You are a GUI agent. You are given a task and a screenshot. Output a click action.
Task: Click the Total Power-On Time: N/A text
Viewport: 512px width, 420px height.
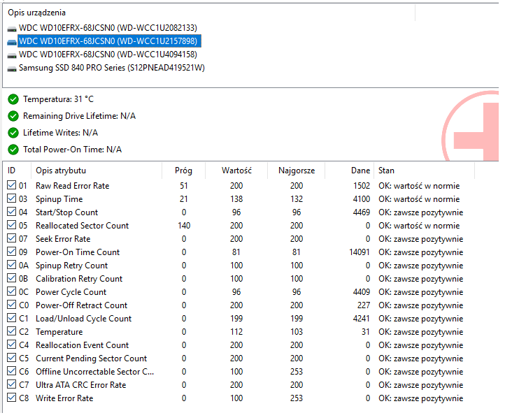[x=72, y=150]
